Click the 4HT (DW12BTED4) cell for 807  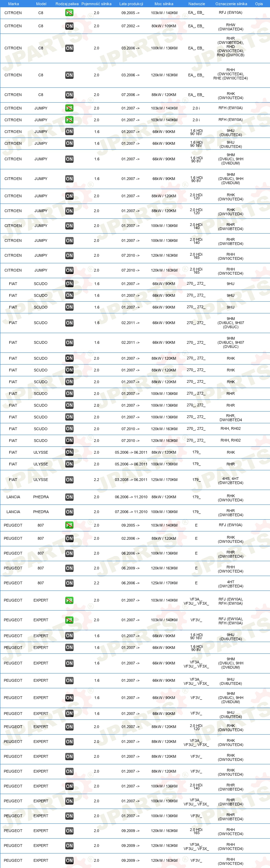(231, 584)
